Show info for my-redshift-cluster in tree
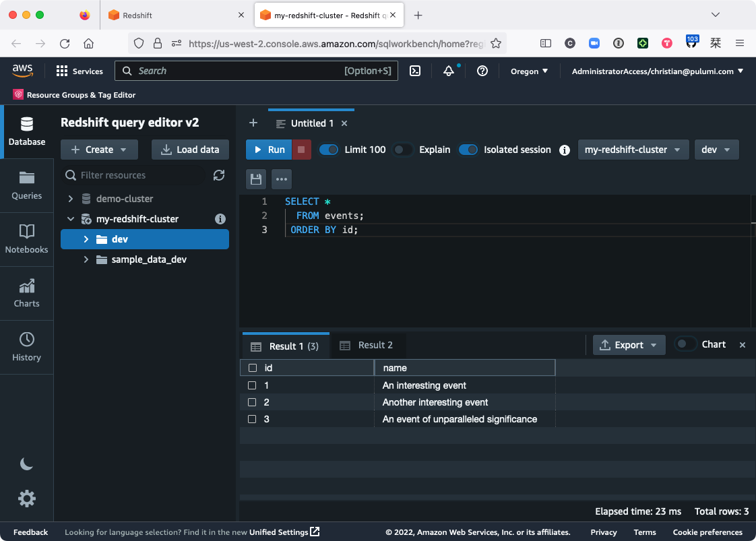This screenshot has width=756, height=541. 220,219
